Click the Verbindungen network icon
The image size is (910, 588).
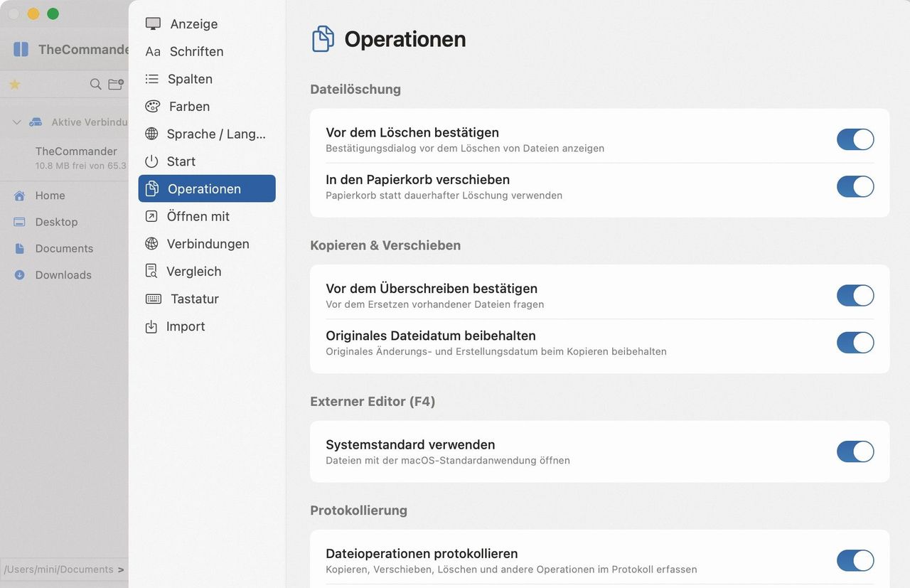click(x=151, y=244)
